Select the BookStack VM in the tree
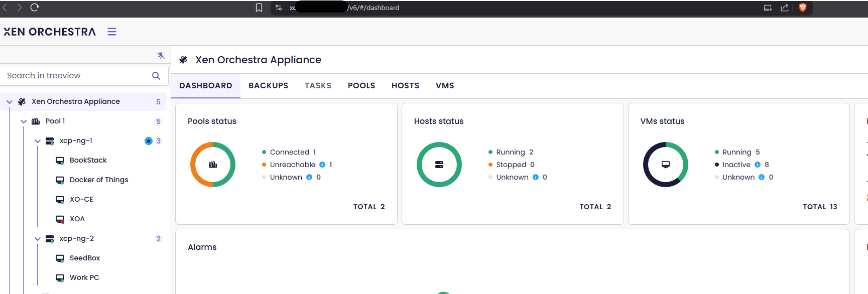Viewport: 868px width, 294px height. coord(88,160)
